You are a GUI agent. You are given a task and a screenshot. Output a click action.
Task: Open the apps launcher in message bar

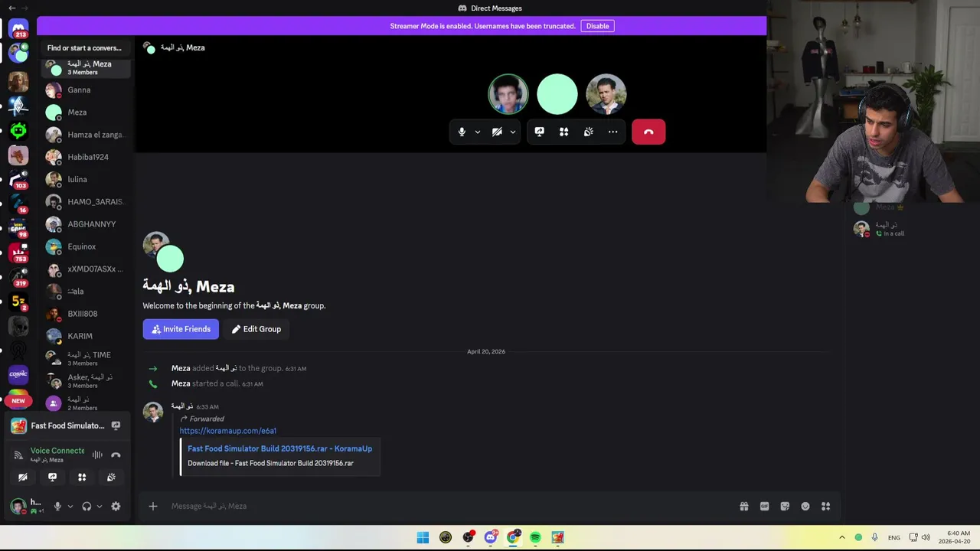[825, 506]
